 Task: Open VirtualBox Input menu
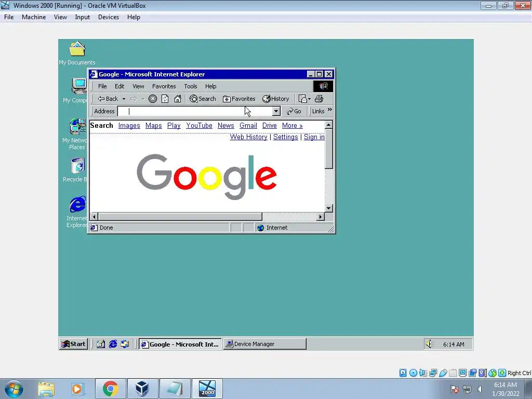click(x=83, y=17)
